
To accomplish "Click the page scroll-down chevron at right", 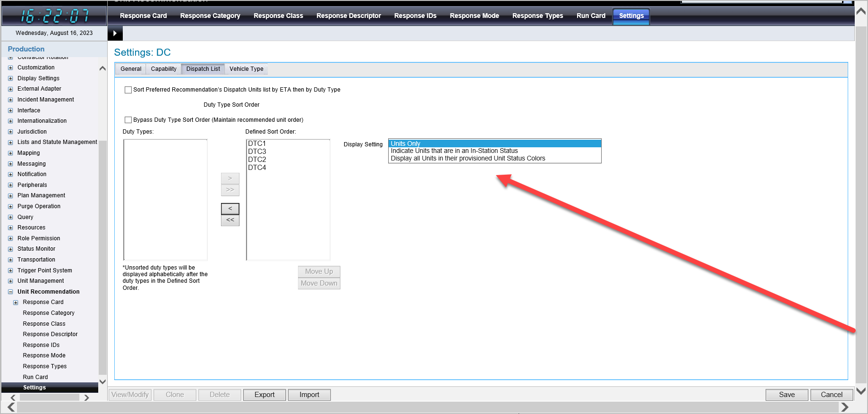I will (861, 391).
